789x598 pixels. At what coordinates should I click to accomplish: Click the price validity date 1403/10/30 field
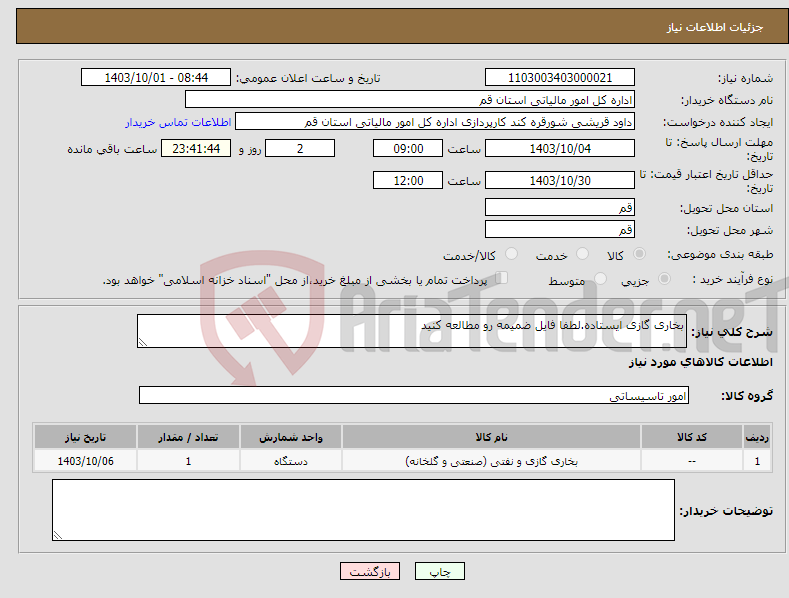(560, 180)
